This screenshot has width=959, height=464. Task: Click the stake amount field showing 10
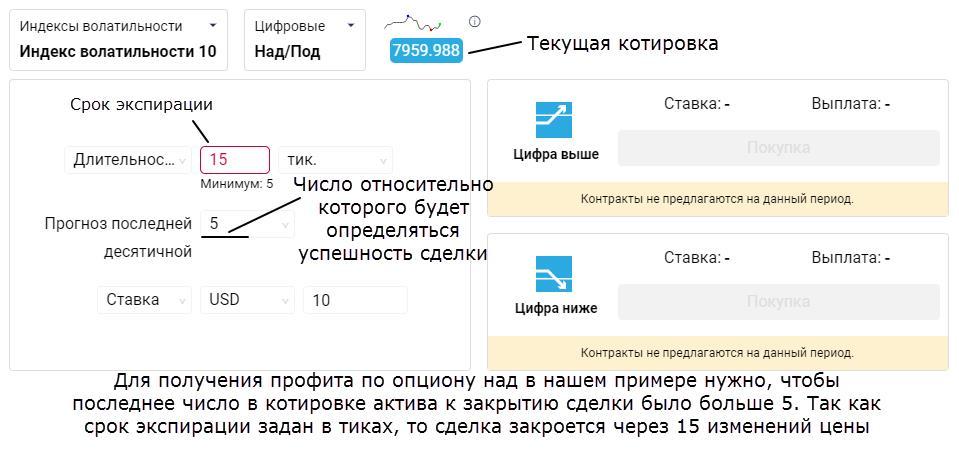355,300
